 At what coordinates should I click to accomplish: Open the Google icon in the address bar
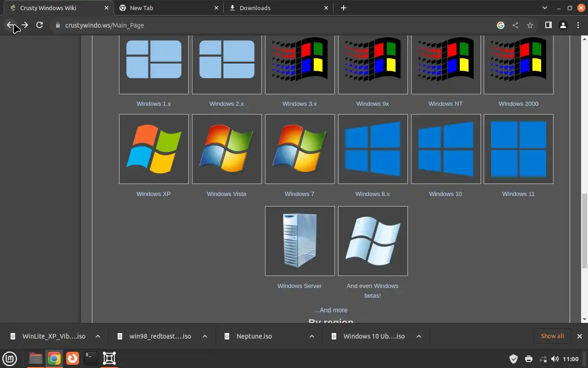click(501, 25)
